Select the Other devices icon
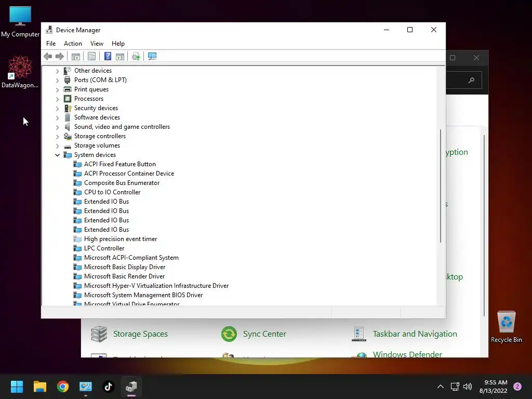 (68, 71)
